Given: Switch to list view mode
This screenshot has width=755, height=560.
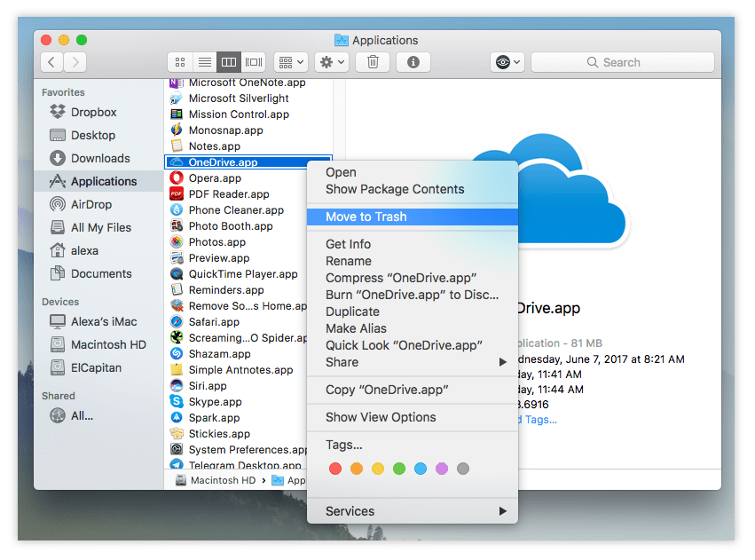Looking at the screenshot, I should coord(204,61).
